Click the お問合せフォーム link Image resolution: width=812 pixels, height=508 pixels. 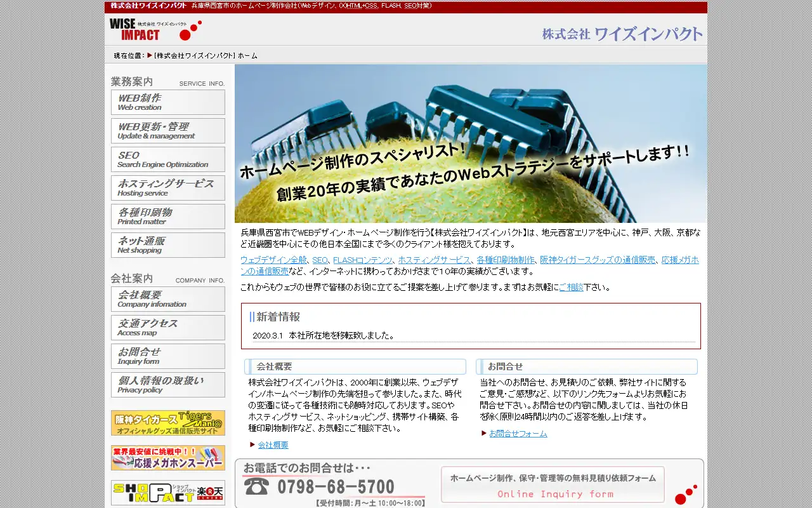point(518,434)
